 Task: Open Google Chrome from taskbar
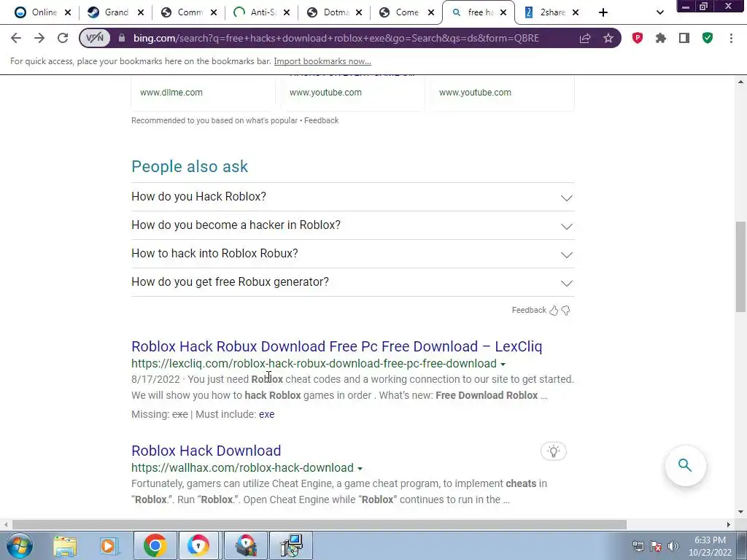tap(155, 545)
